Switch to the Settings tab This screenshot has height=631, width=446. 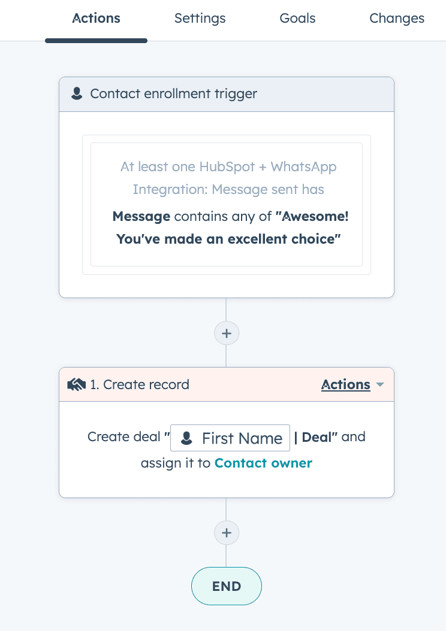point(200,18)
